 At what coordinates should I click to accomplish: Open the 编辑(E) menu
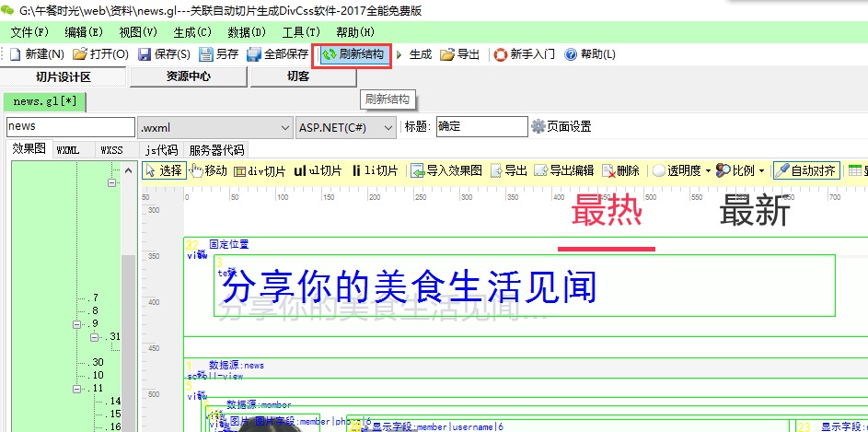point(84,32)
